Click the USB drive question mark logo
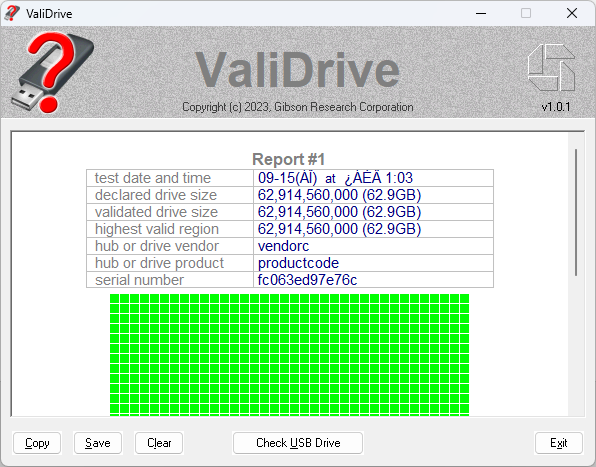The width and height of the screenshot is (596, 467). 52,72
